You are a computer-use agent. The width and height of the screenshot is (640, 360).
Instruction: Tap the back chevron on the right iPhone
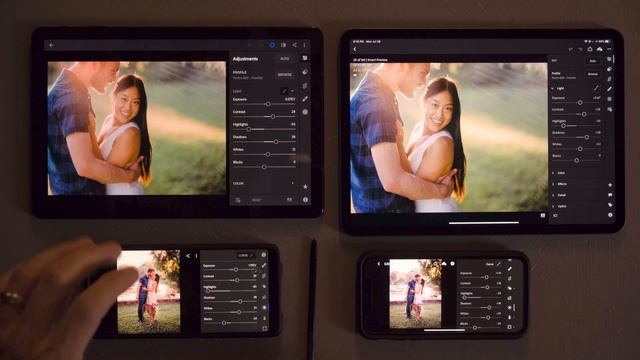tap(378, 264)
